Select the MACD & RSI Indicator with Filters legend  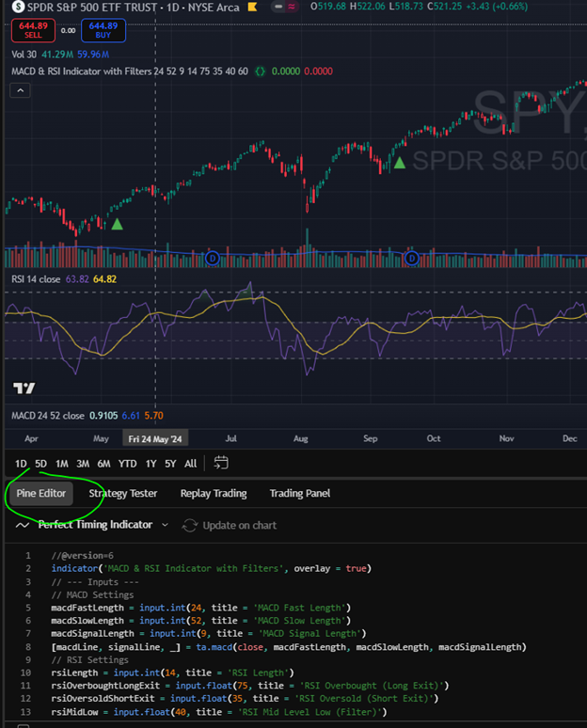coord(130,71)
